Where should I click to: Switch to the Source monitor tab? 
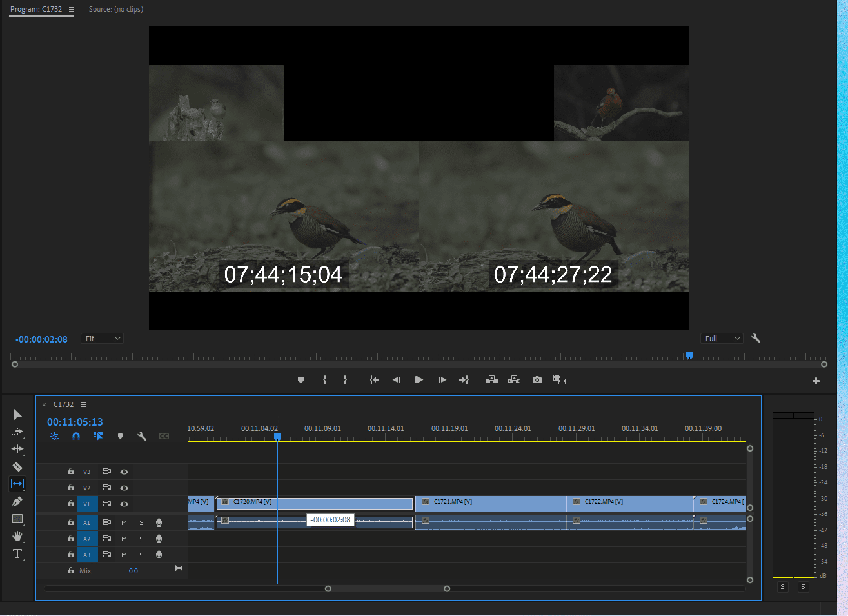click(x=115, y=9)
